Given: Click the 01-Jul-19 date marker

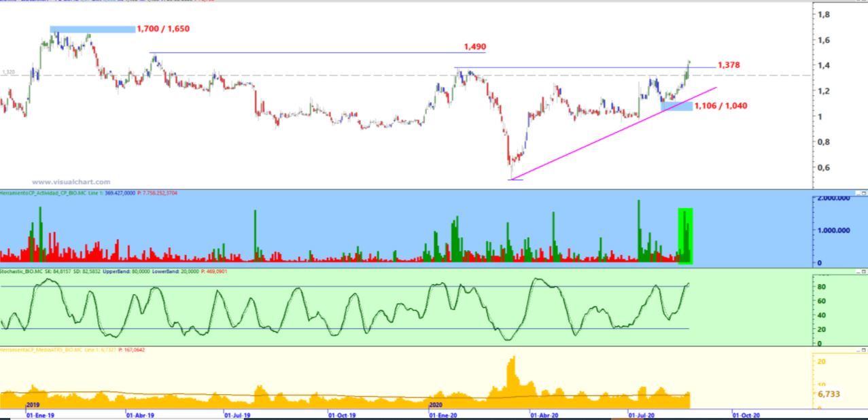Looking at the screenshot, I should (x=238, y=415).
